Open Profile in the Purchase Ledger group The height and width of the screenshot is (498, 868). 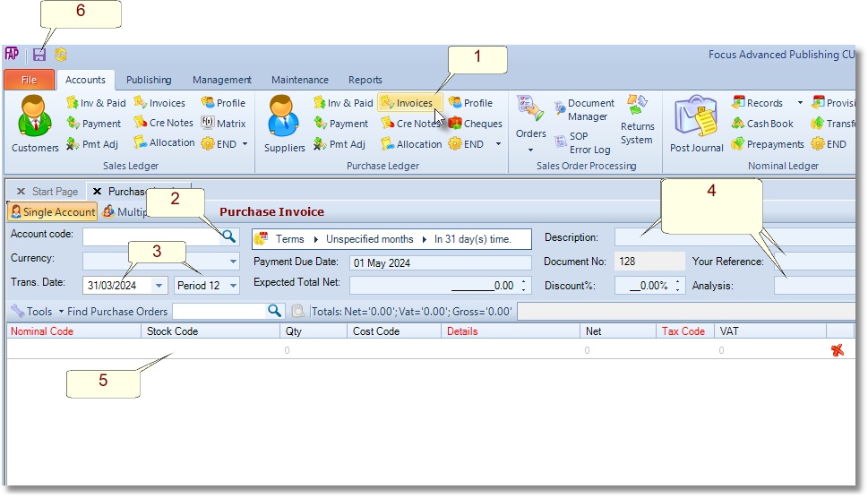[x=470, y=103]
